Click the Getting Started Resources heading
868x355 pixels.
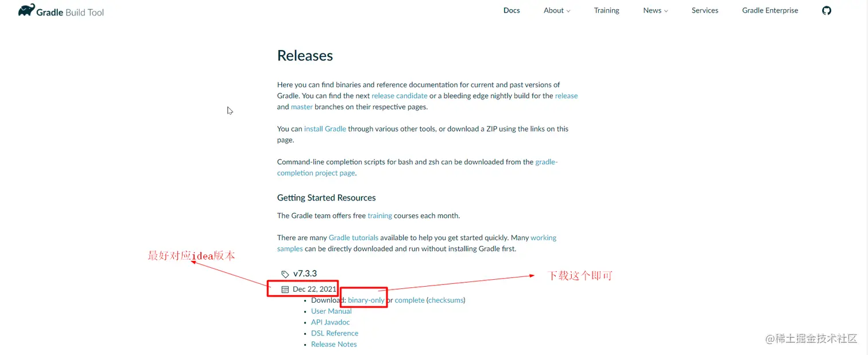(x=326, y=198)
